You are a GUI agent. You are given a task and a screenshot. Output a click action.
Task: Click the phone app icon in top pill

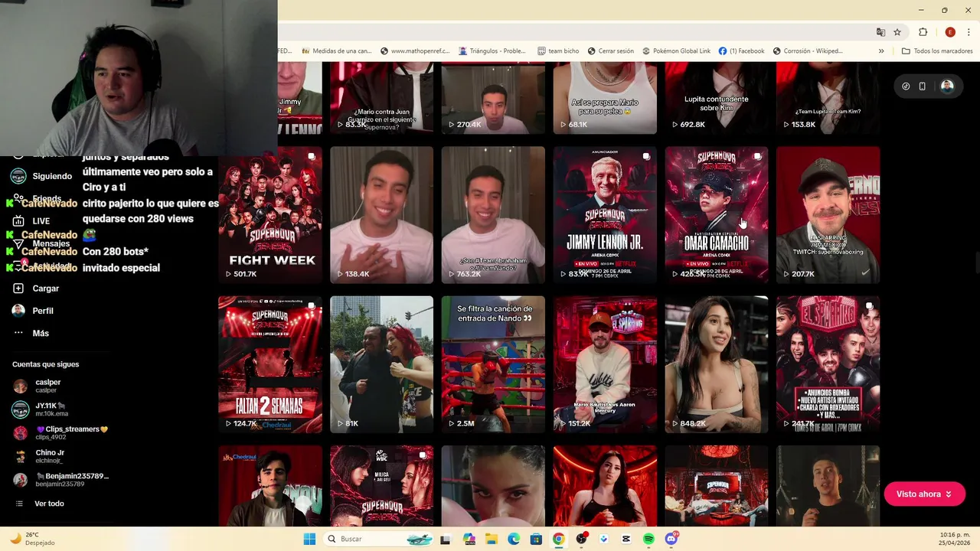922,86
